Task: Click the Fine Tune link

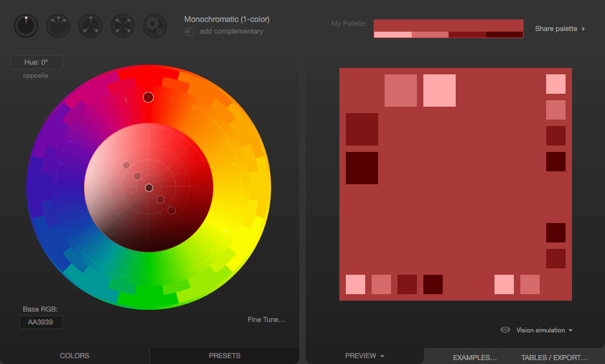Action: point(266,319)
